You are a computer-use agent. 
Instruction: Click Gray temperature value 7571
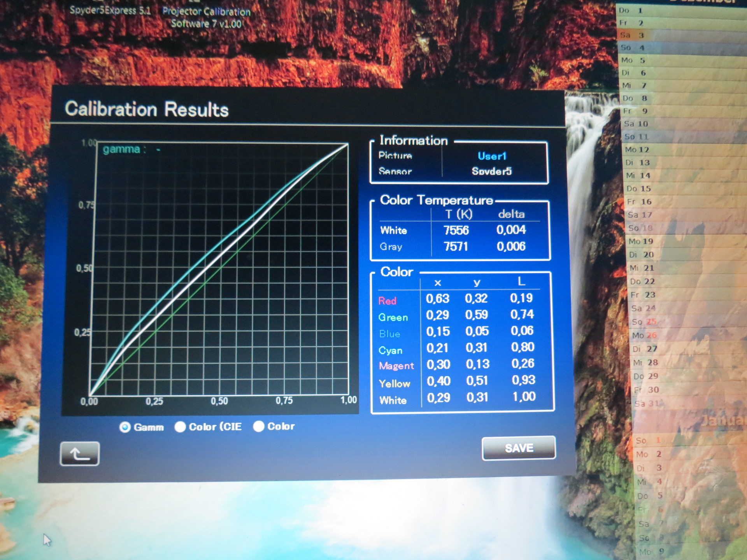coord(456,247)
